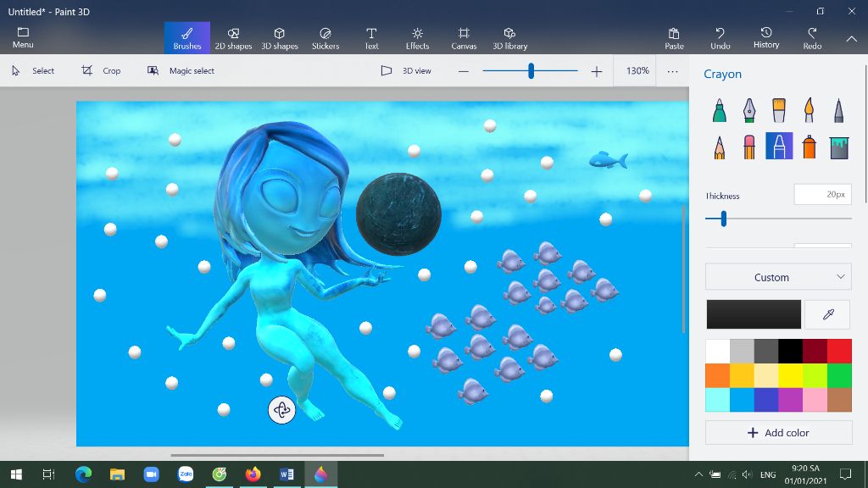Open Zalo from taskbar
The height and width of the screenshot is (488, 868).
[186, 474]
